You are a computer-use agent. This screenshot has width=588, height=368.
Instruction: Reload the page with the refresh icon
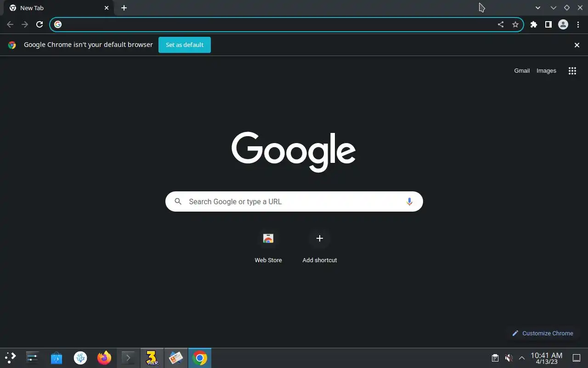(40, 24)
